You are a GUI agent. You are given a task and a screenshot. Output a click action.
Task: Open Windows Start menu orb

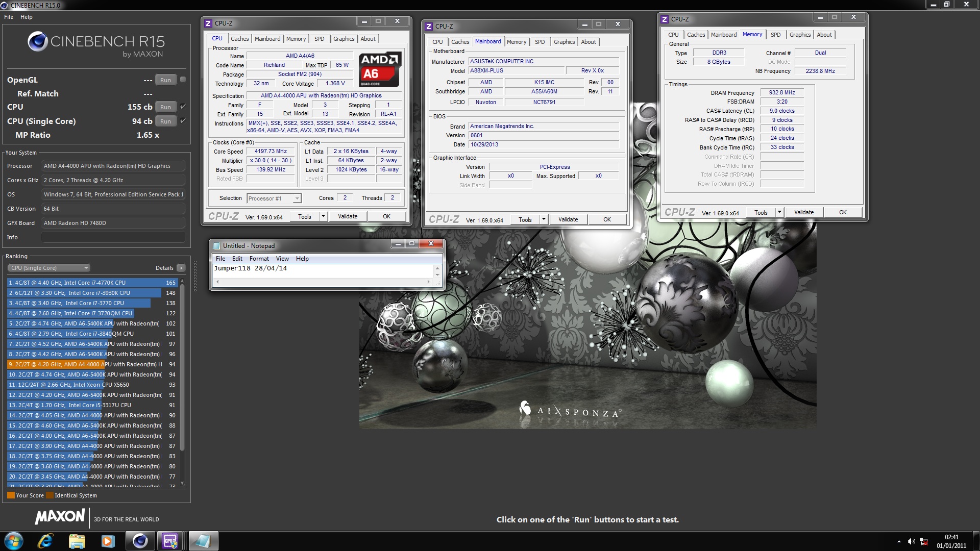pos(14,541)
